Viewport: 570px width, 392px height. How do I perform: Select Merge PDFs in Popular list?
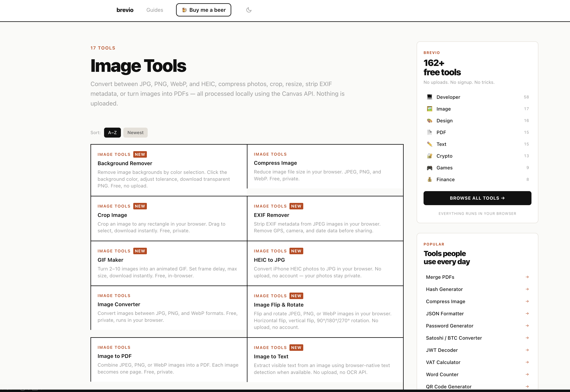[x=477, y=277]
